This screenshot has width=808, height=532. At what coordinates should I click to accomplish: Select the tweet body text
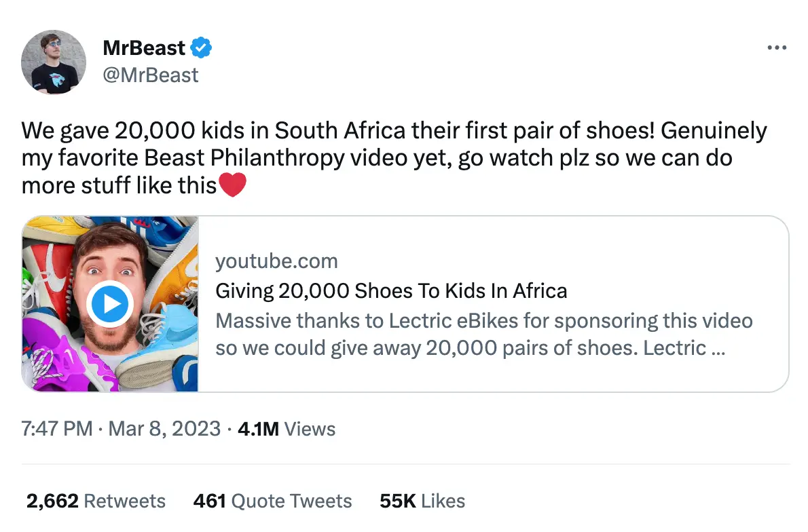click(x=394, y=156)
